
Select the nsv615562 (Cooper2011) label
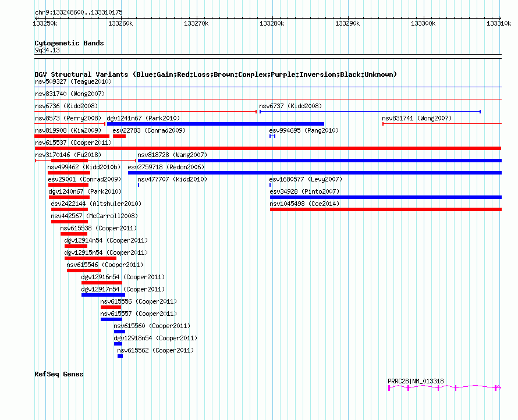click(x=155, y=350)
